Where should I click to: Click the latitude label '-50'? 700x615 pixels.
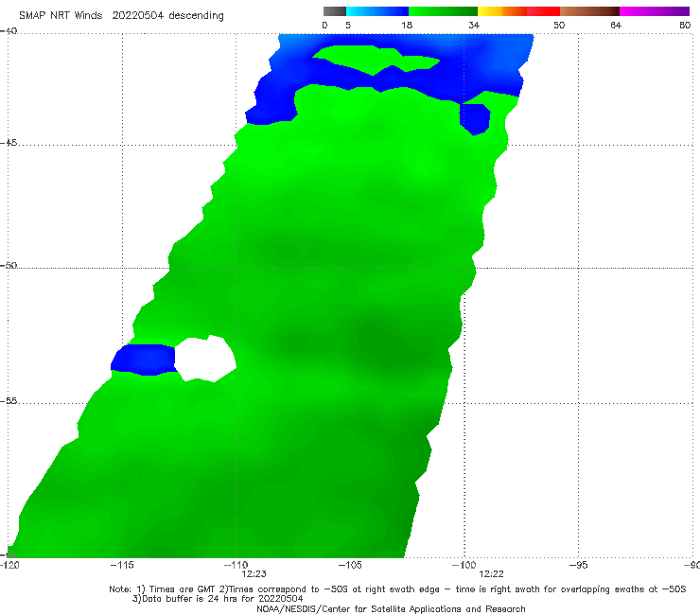(x=9, y=265)
